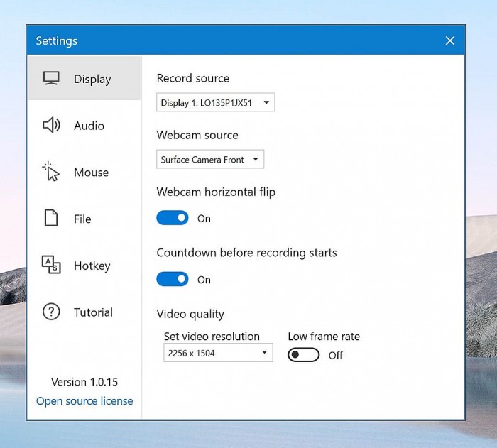
Task: Enable the Low frame rate switch
Action: coord(303,355)
